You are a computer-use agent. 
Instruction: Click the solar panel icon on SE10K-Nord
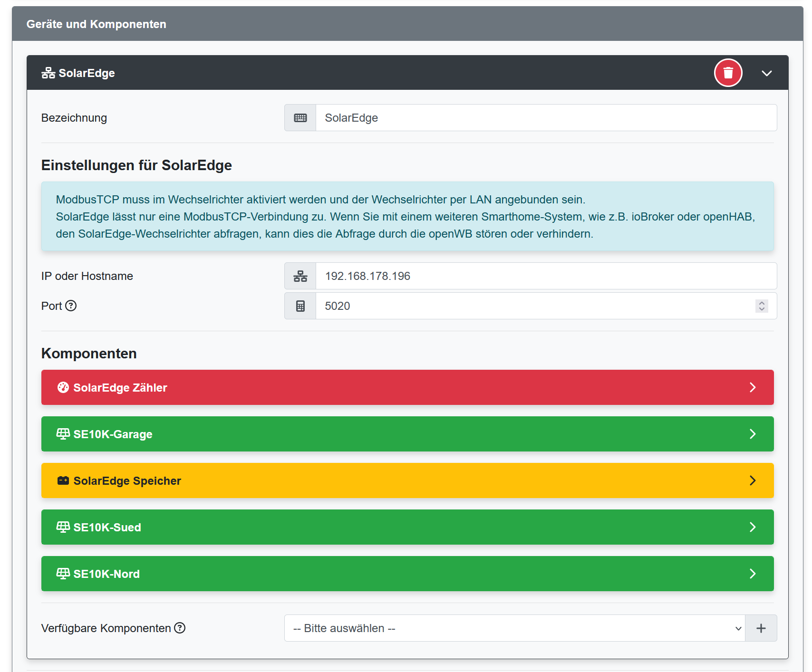pos(63,574)
